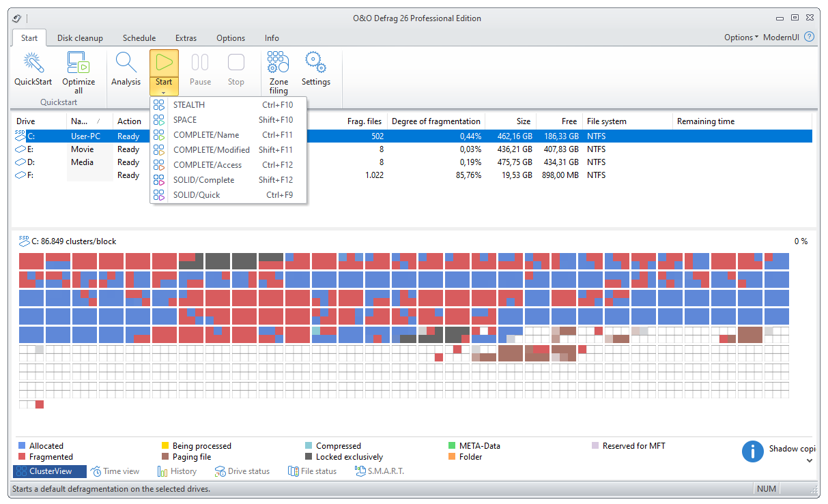Open the Extras ribbon tab

186,38
